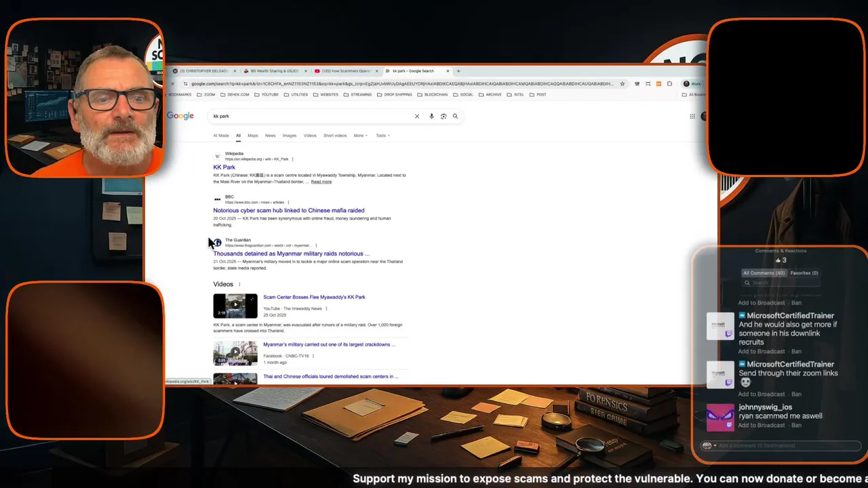Viewport: 868px width, 488px height.
Task: Add johnnyswig_ios comment to broadcast
Action: [762, 426]
